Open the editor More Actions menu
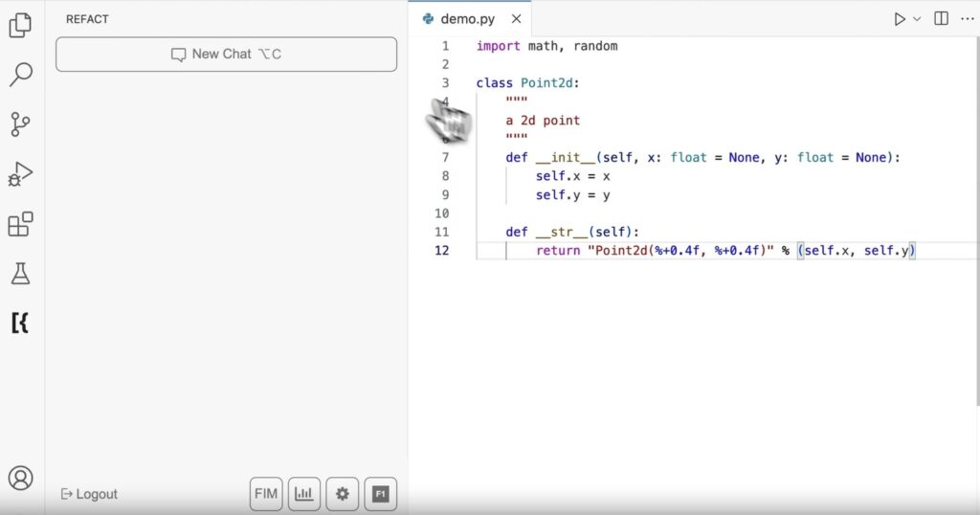The height and width of the screenshot is (515, 980). (967, 19)
